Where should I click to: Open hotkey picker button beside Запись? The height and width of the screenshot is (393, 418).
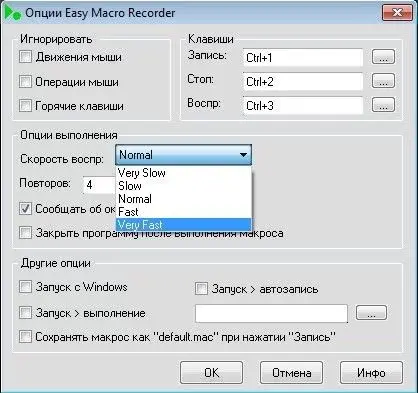[383, 57]
